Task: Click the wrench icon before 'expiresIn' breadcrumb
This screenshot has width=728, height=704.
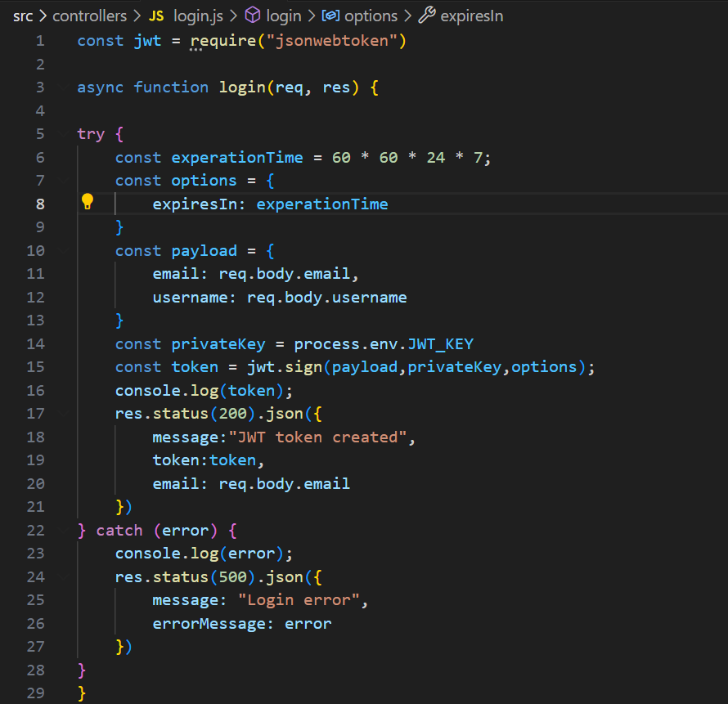Action: pyautogui.click(x=427, y=16)
